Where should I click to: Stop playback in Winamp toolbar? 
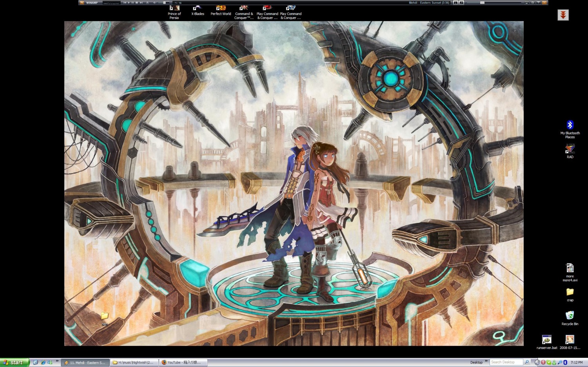click(x=137, y=3)
